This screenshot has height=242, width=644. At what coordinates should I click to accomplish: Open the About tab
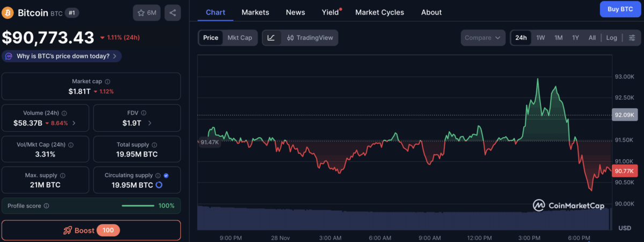(x=431, y=12)
